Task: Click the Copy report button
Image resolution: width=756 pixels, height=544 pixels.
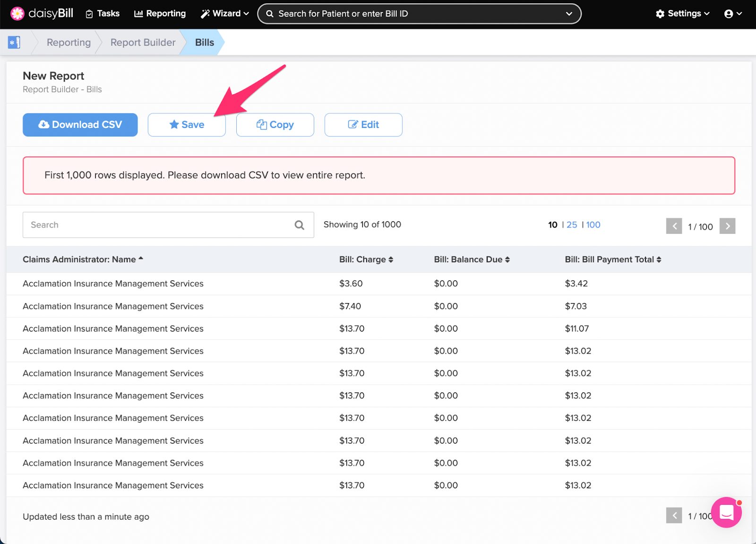Action: click(275, 125)
